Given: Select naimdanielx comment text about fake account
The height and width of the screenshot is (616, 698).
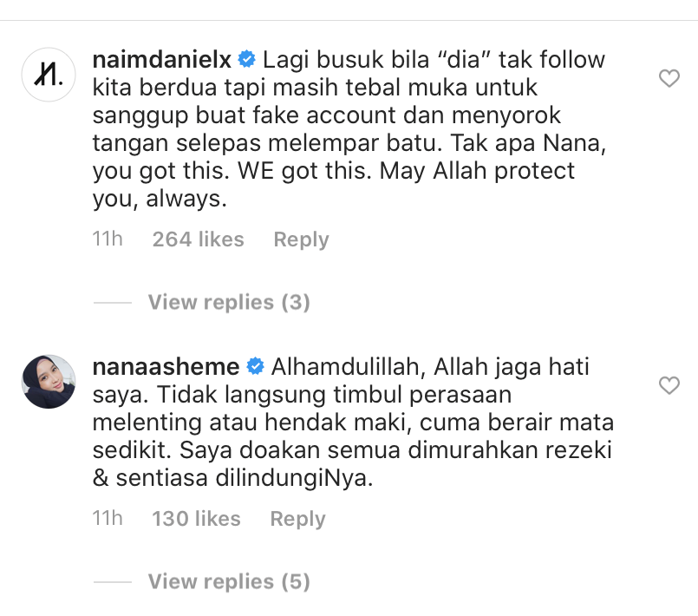Looking at the screenshot, I should pos(349,128).
